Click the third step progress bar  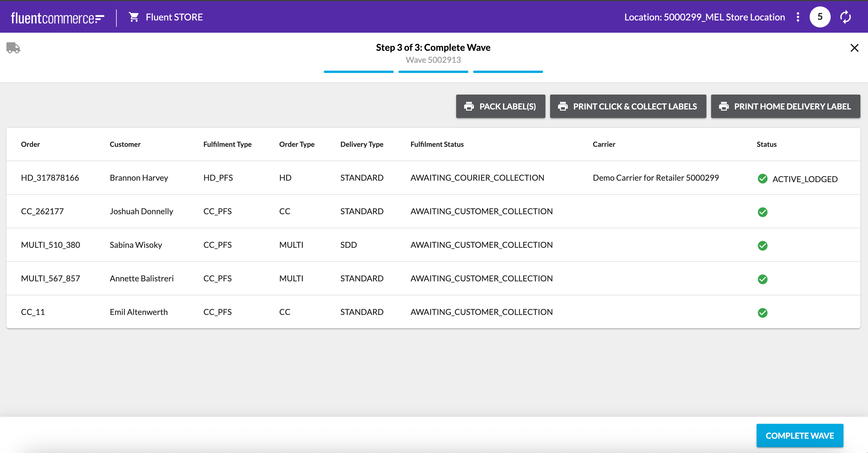click(x=508, y=72)
